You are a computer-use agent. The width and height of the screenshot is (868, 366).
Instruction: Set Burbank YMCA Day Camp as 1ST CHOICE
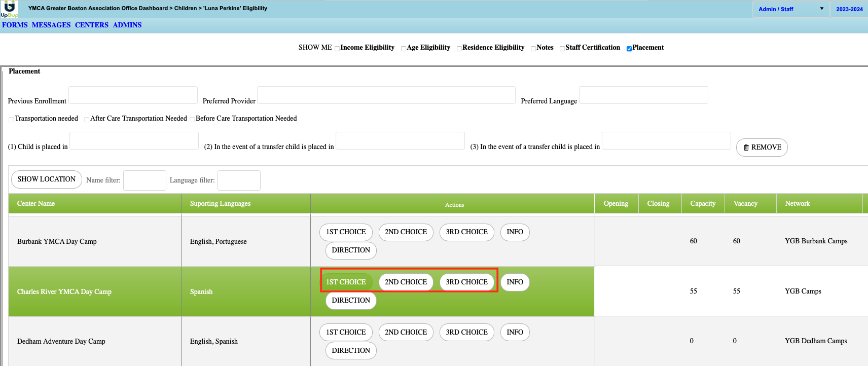[346, 232]
